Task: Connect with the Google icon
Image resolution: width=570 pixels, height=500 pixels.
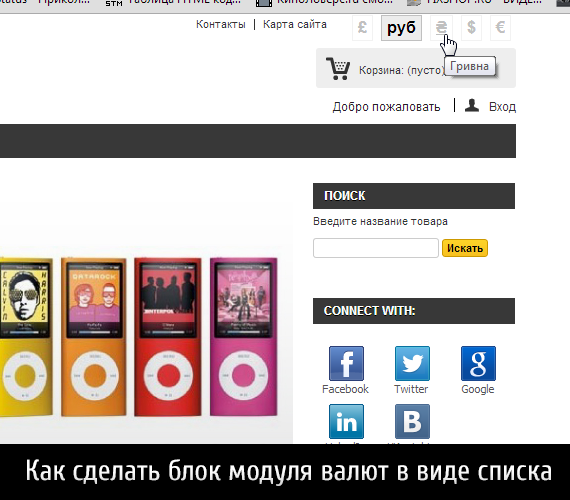Action: 478,363
